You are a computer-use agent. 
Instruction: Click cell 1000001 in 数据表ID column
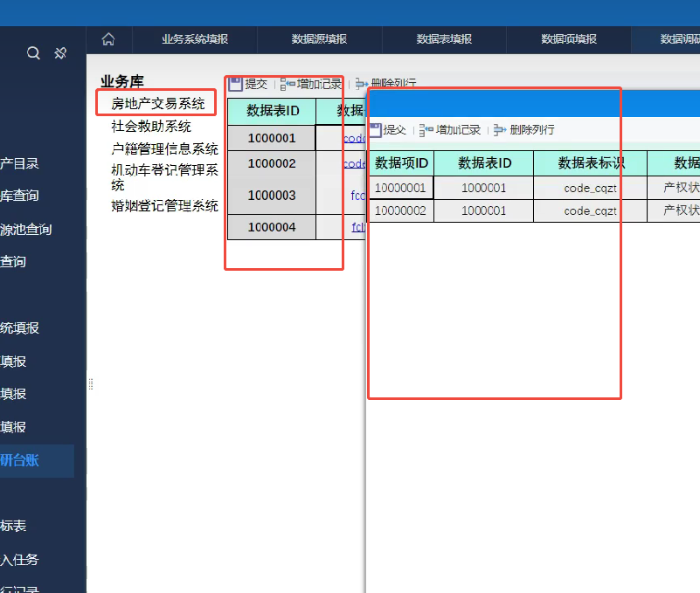pyautogui.click(x=272, y=138)
